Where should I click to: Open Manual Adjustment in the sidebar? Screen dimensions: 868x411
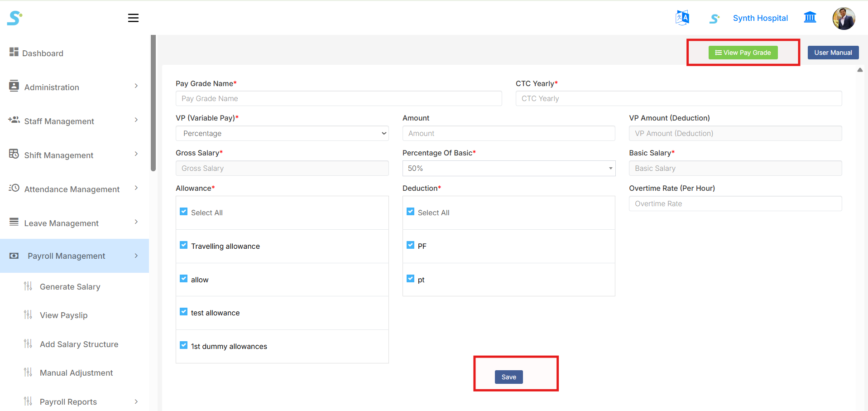pyautogui.click(x=77, y=373)
